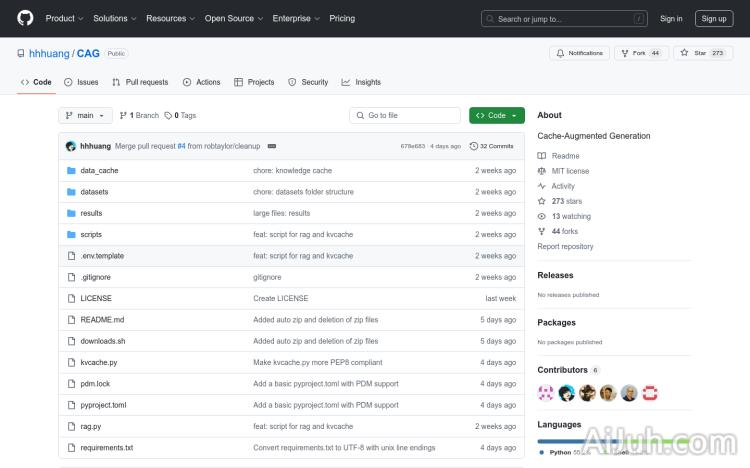The image size is (750, 468).
Task: Click the Go to file field
Action: click(x=404, y=115)
